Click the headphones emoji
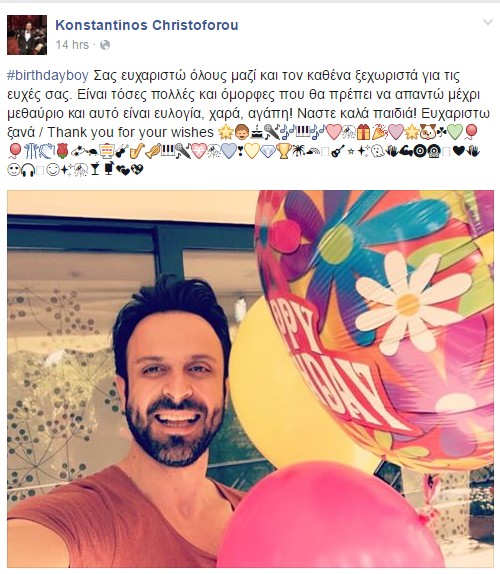Screen dimensions: 500x574 (x=28, y=170)
